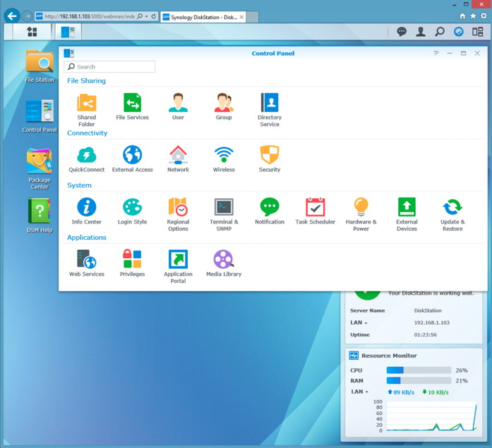The width and height of the screenshot is (492, 448).
Task: Open QuickConnect settings
Action: (x=87, y=159)
